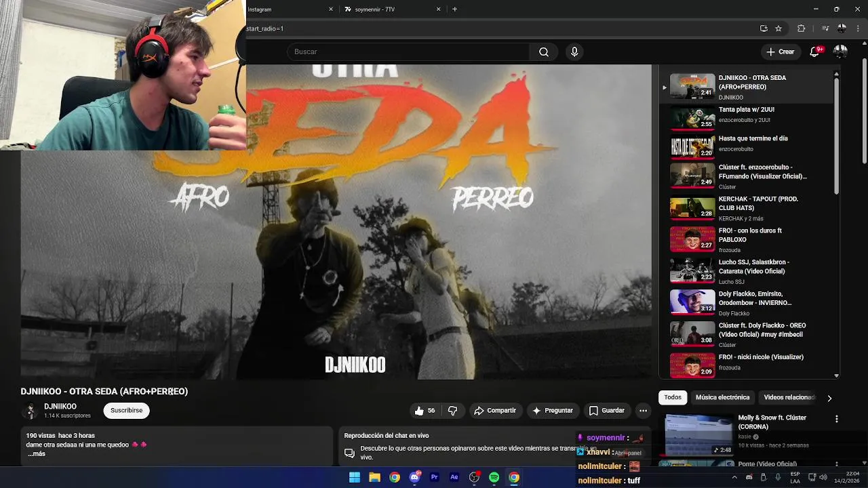Screen dimensions: 868x488
Task: Click the video title DJNIIKOO - OTRA SEDA
Action: (x=104, y=391)
